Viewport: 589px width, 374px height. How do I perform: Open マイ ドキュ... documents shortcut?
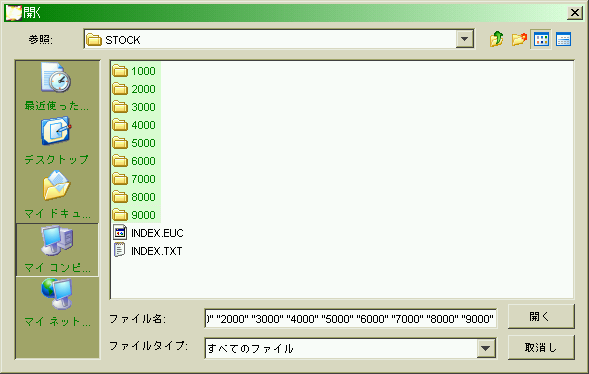pos(57,195)
